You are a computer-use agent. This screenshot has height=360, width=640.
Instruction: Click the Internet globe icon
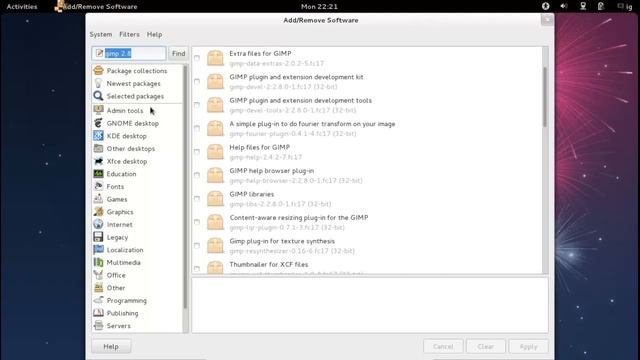(98, 224)
